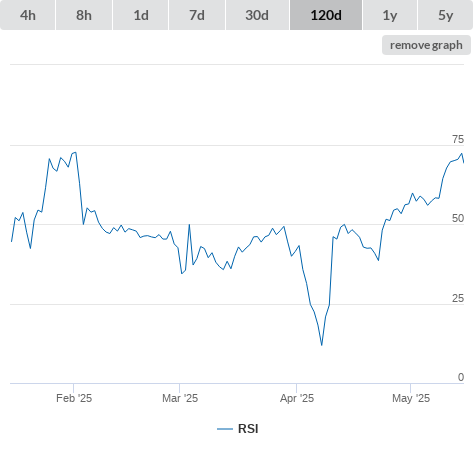Click the RSI peak near early February
474x455 pixels.
(75, 153)
